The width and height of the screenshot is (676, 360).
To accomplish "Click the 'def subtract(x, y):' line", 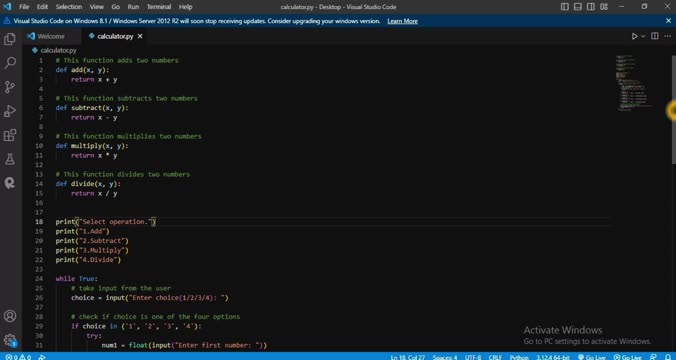I will pyautogui.click(x=92, y=108).
